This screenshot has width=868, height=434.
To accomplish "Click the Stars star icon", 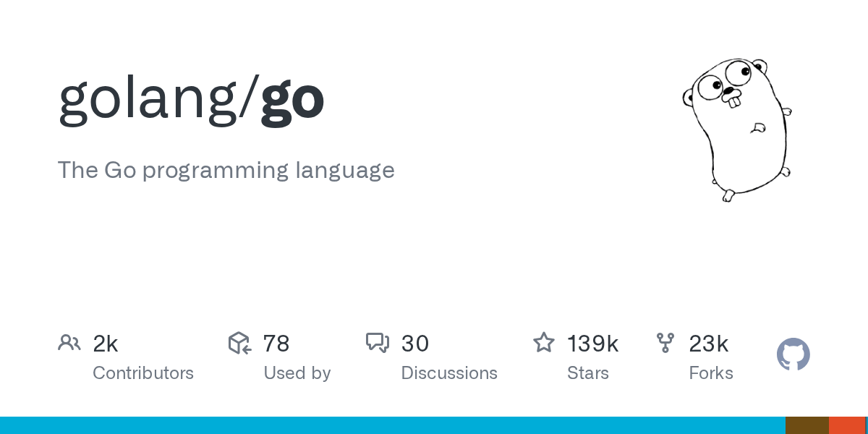I will click(x=544, y=342).
